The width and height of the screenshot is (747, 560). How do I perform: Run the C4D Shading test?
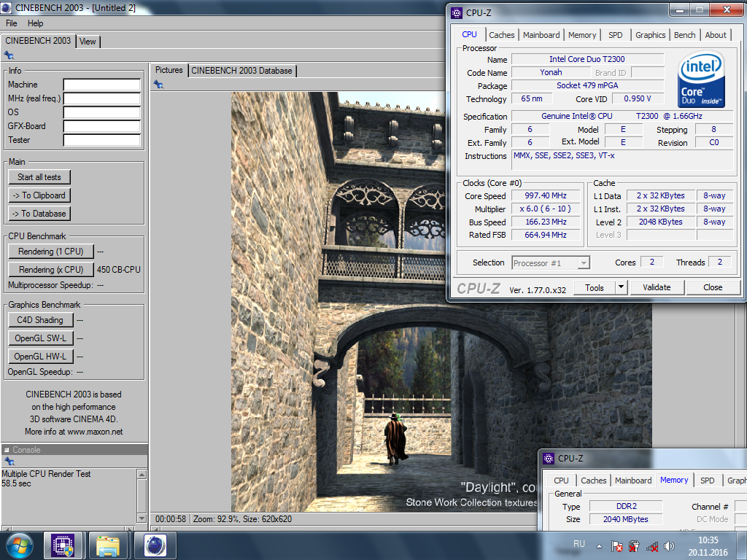pyautogui.click(x=41, y=320)
